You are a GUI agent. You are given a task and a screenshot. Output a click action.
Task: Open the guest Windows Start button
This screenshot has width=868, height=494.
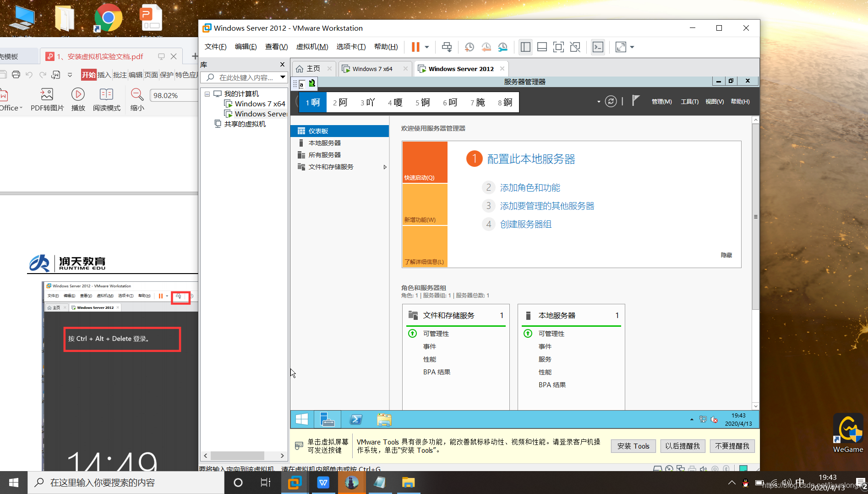[x=302, y=419]
